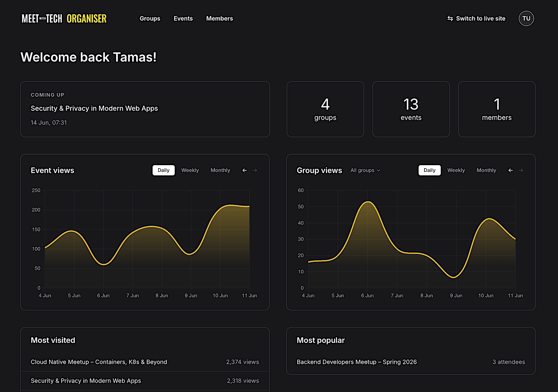Viewport: 558px width, 392px height.
Task: Open Security & Privacy row in Most visited
Action: click(x=145, y=381)
